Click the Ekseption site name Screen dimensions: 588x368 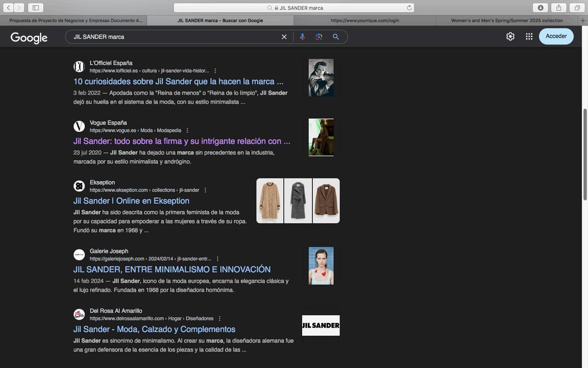click(102, 182)
